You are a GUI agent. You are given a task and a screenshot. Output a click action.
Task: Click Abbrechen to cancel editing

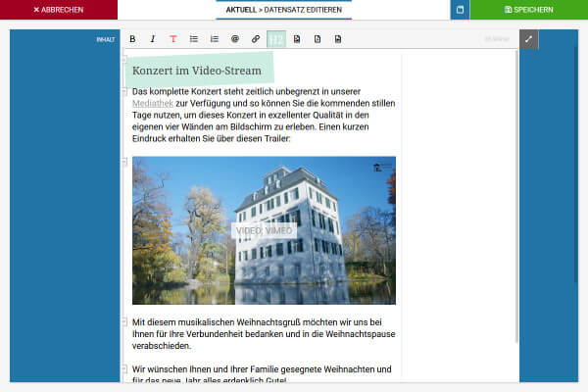tap(59, 10)
